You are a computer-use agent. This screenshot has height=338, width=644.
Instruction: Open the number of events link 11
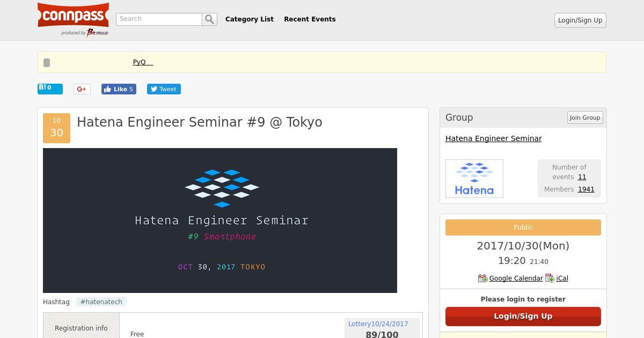[582, 177]
